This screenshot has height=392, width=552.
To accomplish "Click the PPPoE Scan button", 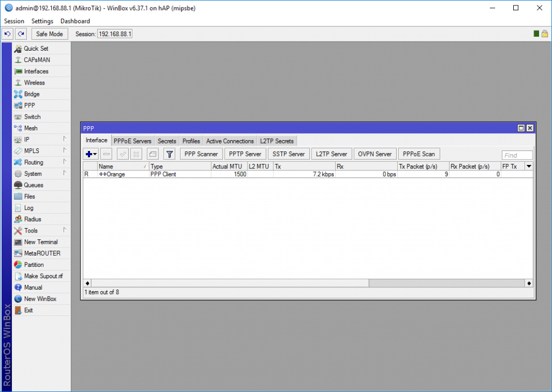I will coord(418,154).
